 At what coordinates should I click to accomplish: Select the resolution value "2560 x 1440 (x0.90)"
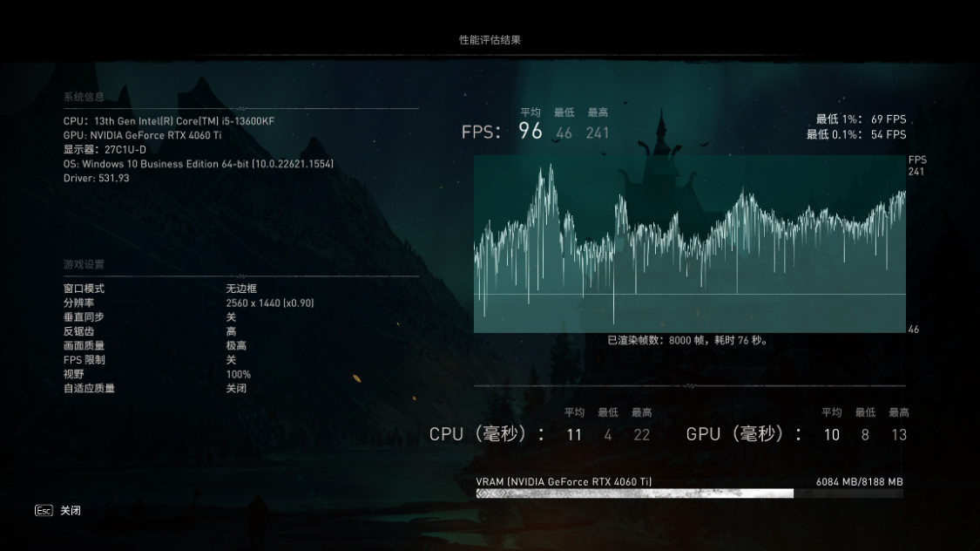pyautogui.click(x=270, y=303)
